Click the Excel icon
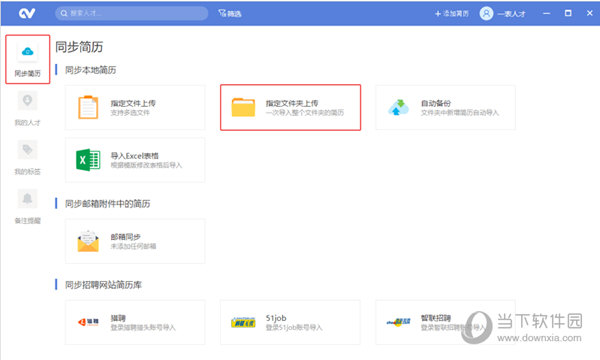The width and height of the screenshot is (600, 360). pos(88,160)
